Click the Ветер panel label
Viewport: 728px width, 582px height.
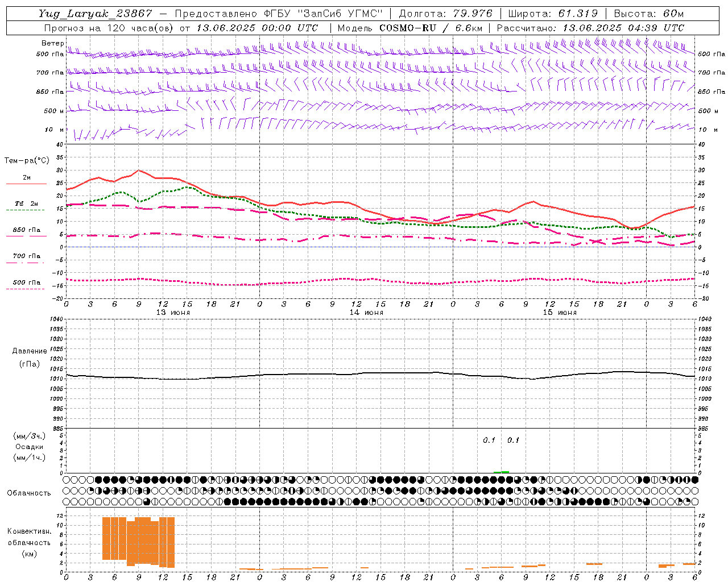[52, 43]
